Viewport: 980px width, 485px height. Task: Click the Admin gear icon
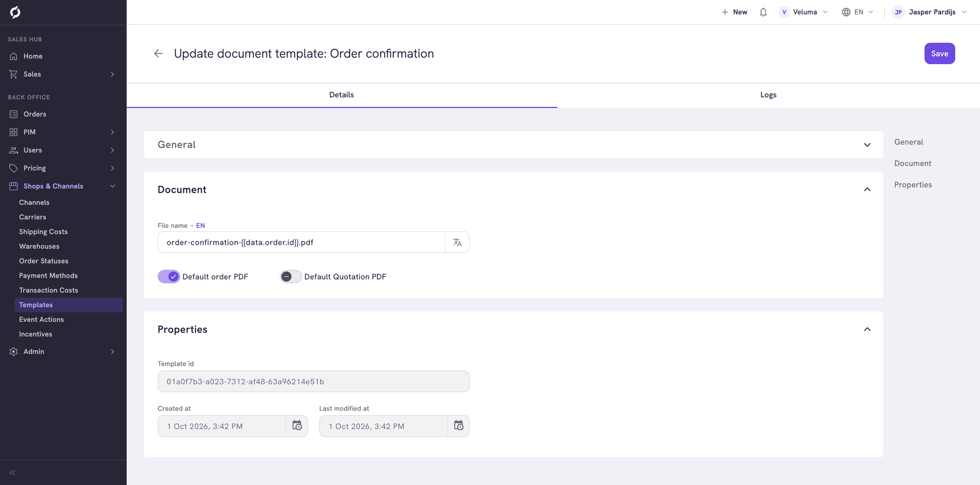point(14,352)
